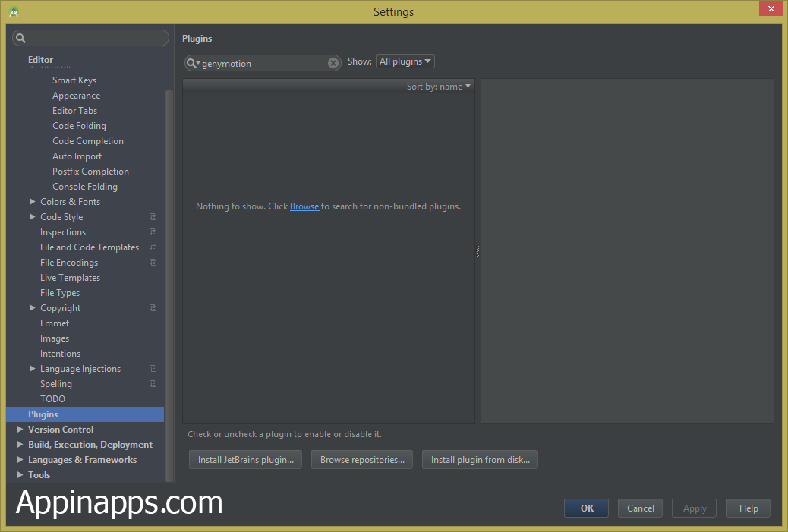Expand the Tools section
Image resolution: width=788 pixels, height=532 pixels.
[x=20, y=474]
